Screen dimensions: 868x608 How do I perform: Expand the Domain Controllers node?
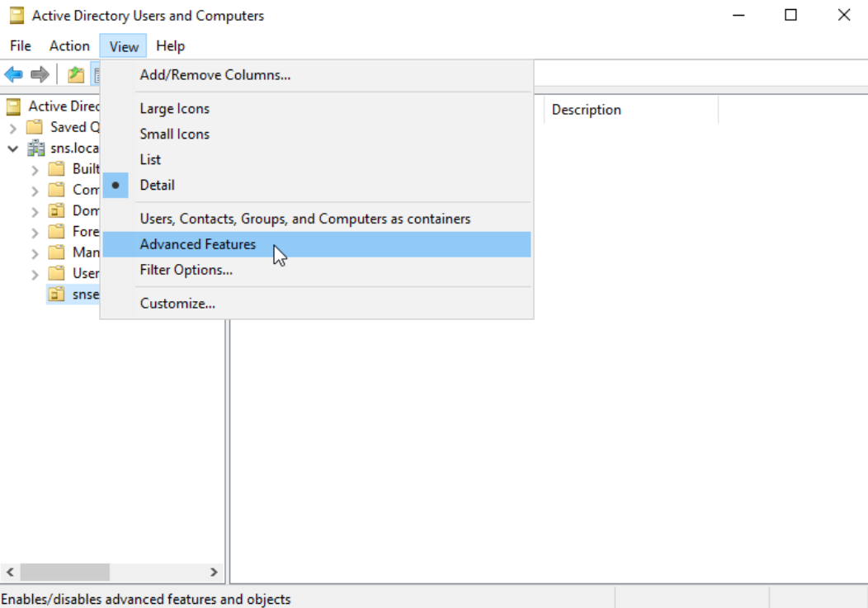tap(35, 212)
